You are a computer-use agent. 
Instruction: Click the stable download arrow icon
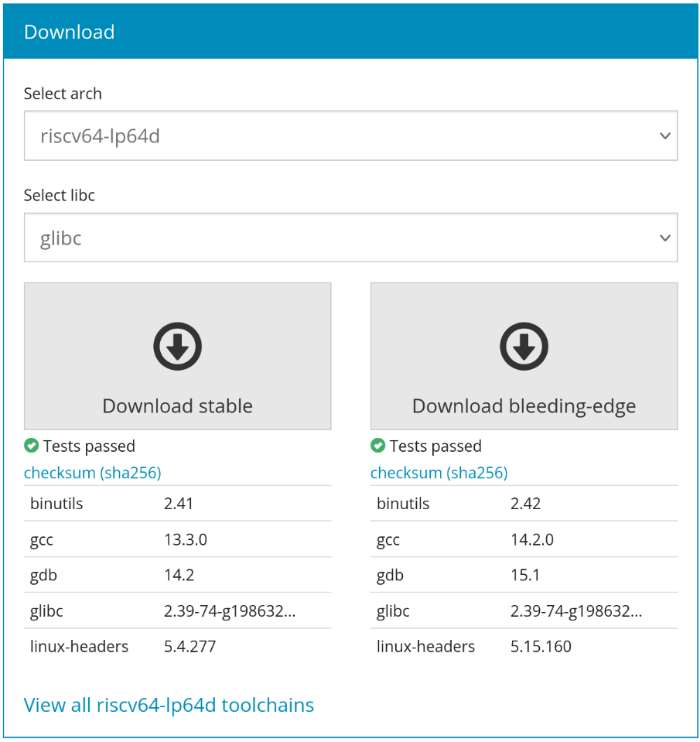[177, 347]
